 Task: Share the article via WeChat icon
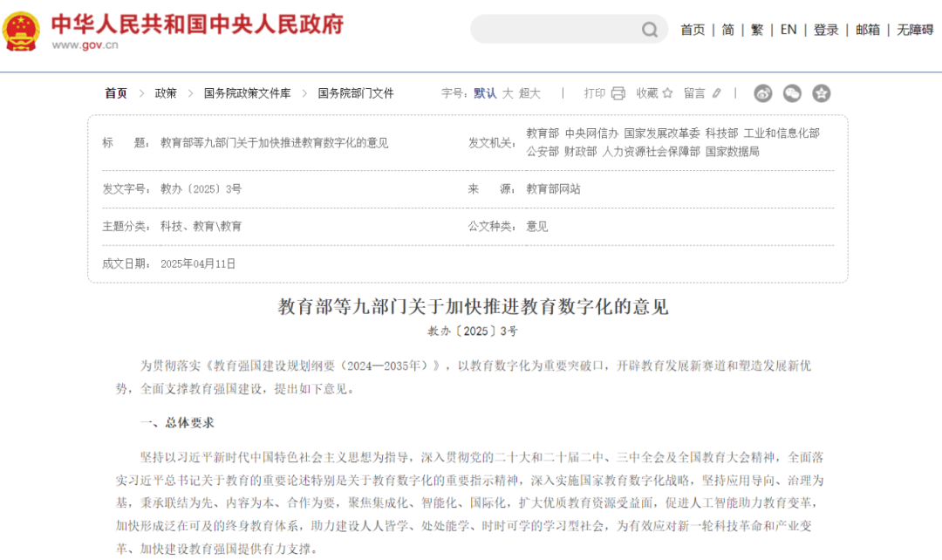(792, 93)
